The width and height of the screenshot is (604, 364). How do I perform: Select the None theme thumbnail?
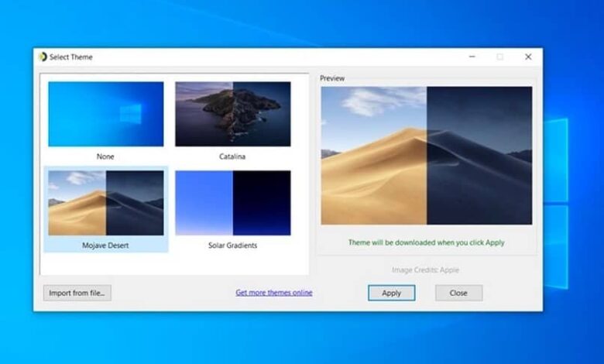click(x=106, y=114)
